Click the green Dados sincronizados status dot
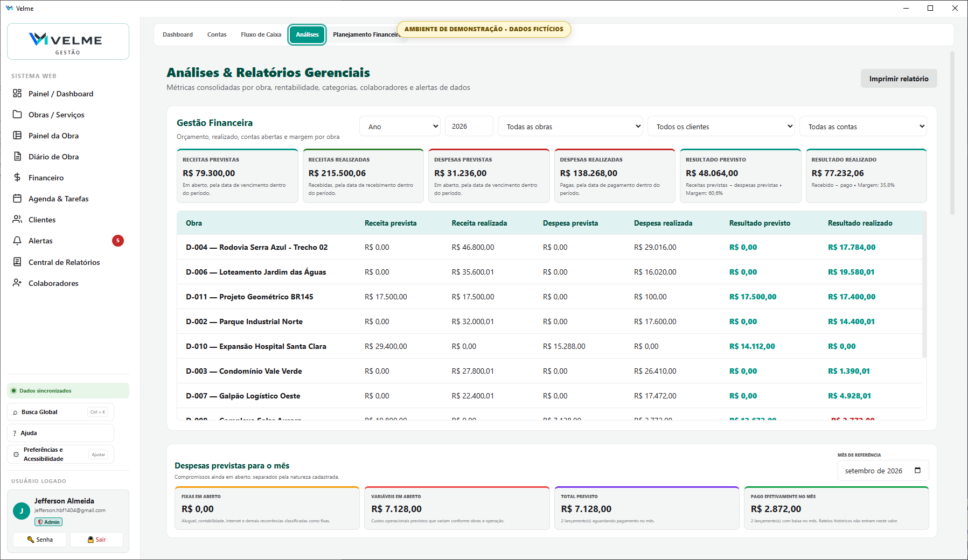 click(14, 391)
